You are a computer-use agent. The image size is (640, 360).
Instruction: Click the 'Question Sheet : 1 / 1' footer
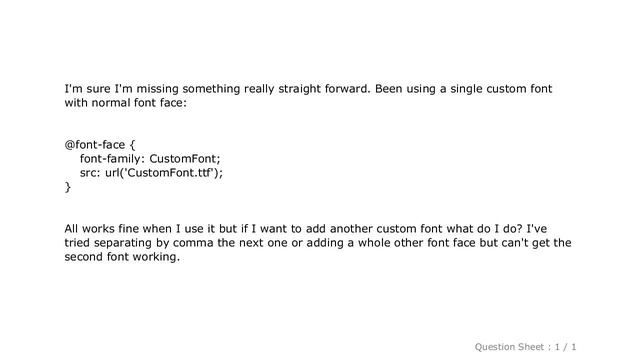tap(525, 347)
